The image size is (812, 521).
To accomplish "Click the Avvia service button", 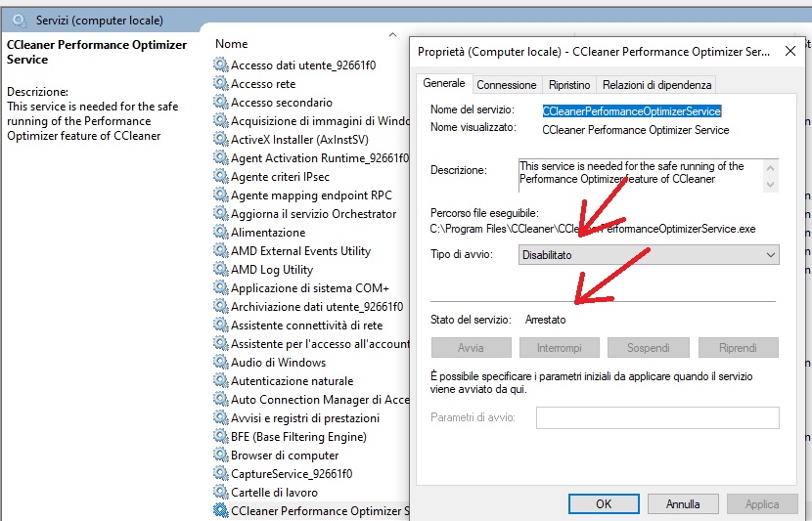I will (471, 348).
